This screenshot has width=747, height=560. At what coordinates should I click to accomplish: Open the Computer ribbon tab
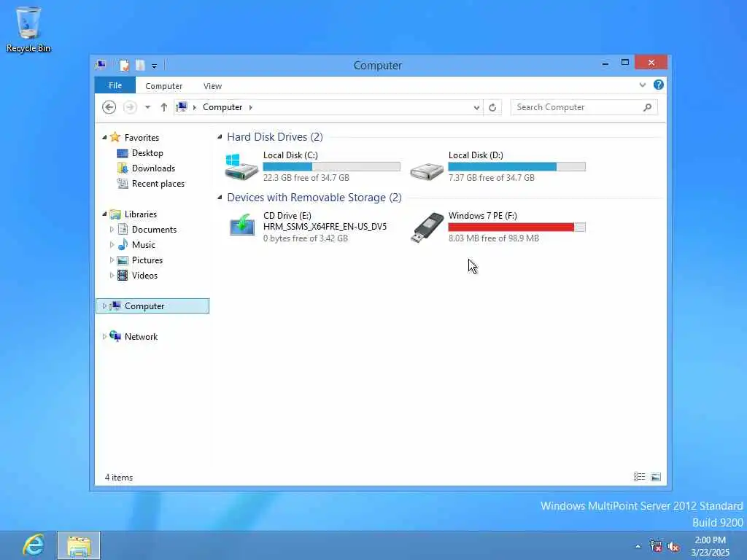pos(163,86)
